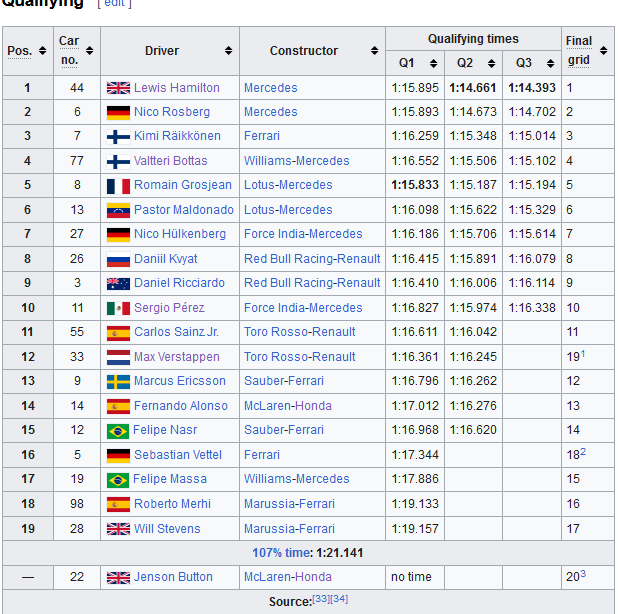The image size is (618, 614).
Task: Open Max Verstappen driver page
Action: pyautogui.click(x=177, y=357)
